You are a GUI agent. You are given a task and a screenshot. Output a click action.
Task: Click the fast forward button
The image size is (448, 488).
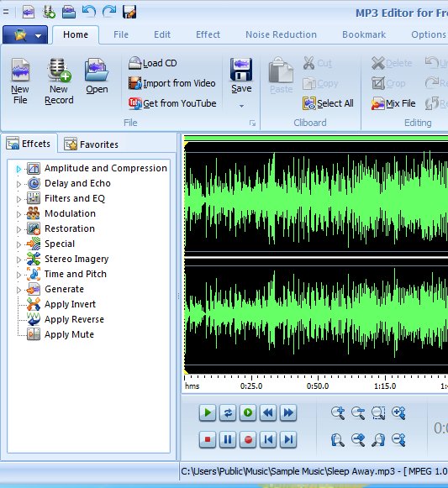pyautogui.click(x=288, y=412)
